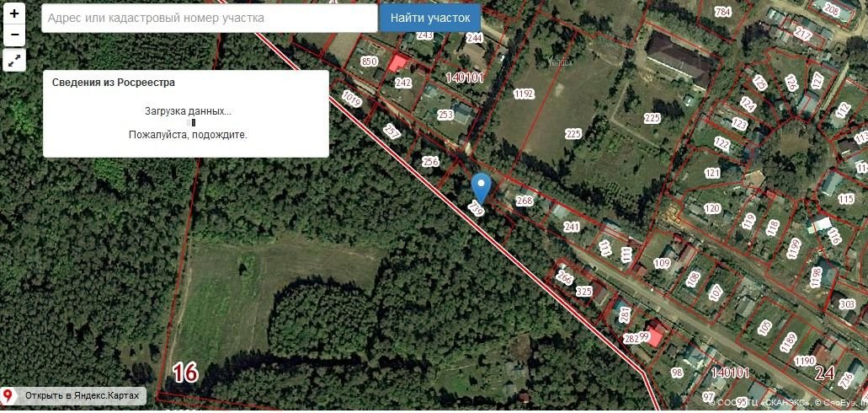Select parcel label 241
Viewport: 868px width, 413px height.
coord(572,227)
